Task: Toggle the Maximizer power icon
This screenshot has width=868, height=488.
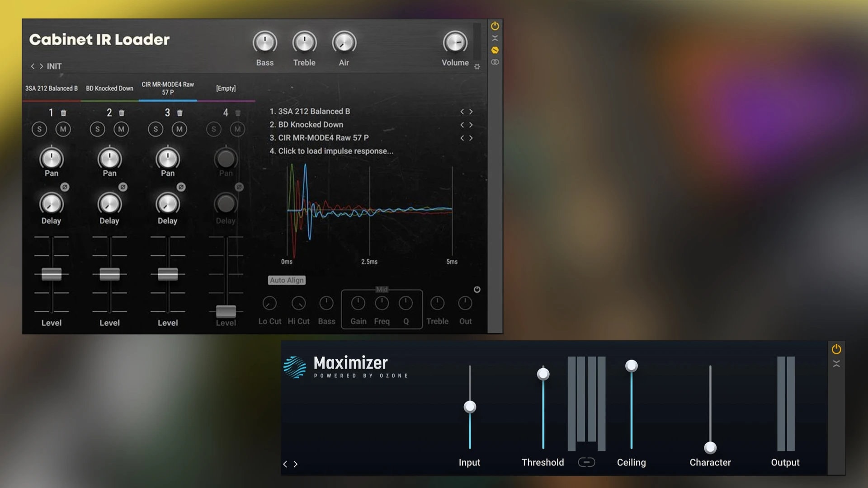Action: (x=836, y=349)
